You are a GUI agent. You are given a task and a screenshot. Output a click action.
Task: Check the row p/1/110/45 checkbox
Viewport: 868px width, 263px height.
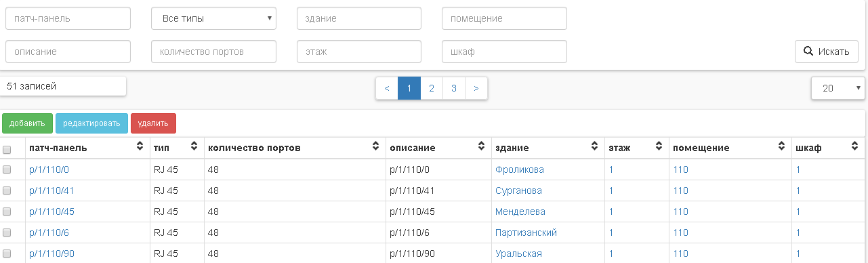(7, 211)
